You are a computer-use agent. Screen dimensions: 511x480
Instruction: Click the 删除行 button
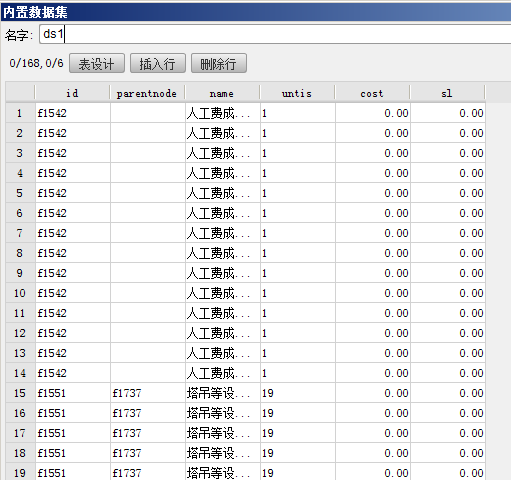click(x=219, y=63)
